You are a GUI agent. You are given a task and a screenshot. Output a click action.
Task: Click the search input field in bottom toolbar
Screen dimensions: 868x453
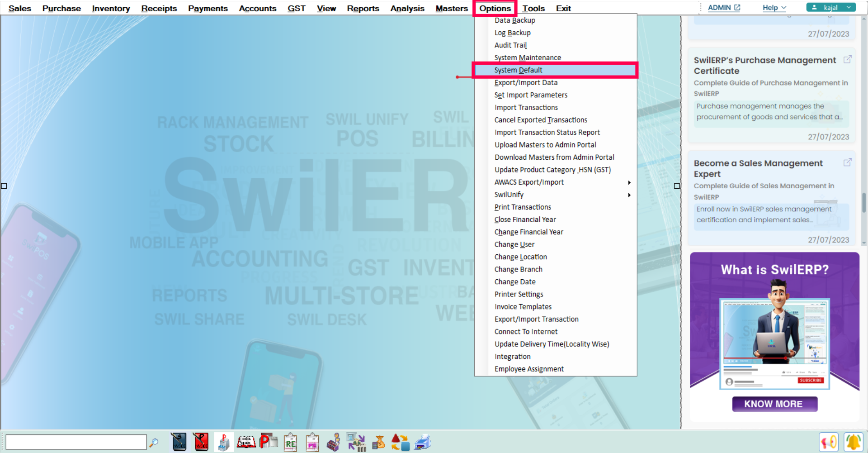tap(76, 442)
